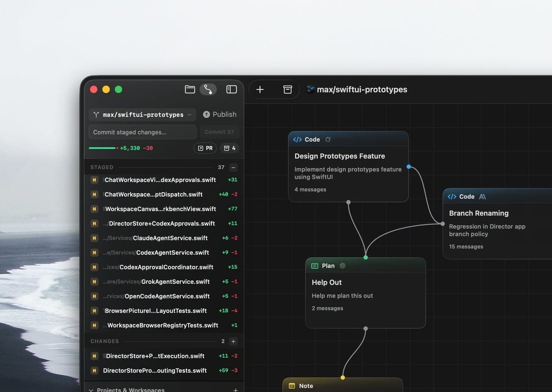Screen dimensions: 552x392
Task: Select DirectorStorePro...outingTests.swift changed file
Action: (164, 370)
